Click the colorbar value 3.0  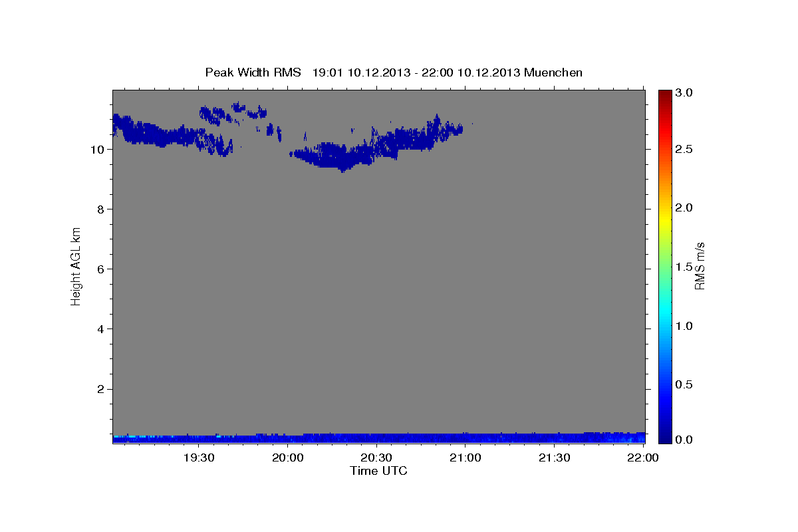coord(685,93)
